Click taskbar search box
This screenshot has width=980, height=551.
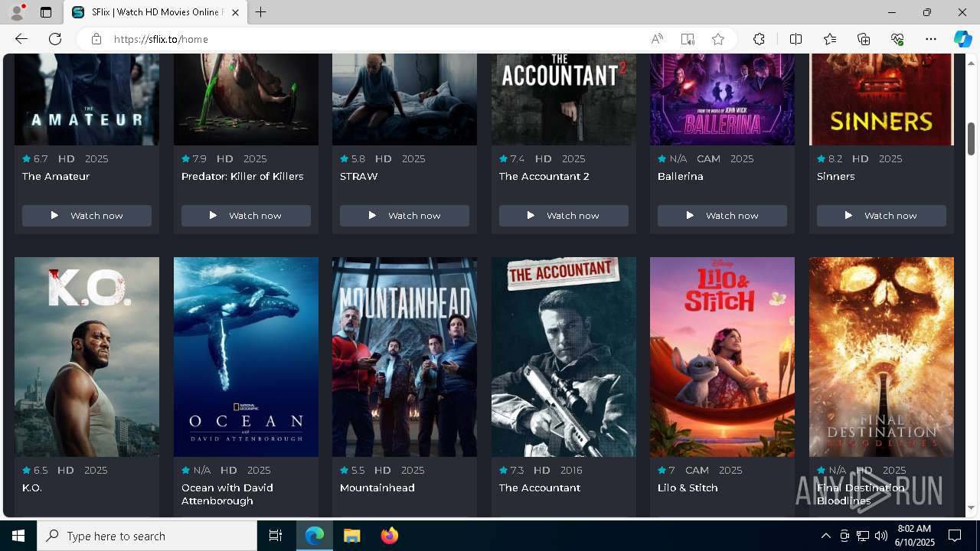click(147, 536)
